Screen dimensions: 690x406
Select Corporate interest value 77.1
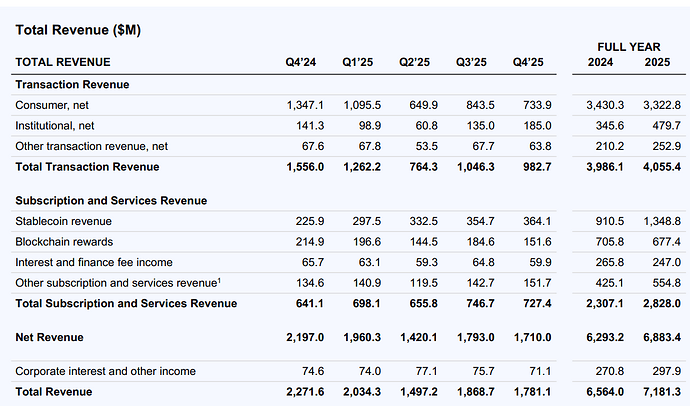point(426,371)
